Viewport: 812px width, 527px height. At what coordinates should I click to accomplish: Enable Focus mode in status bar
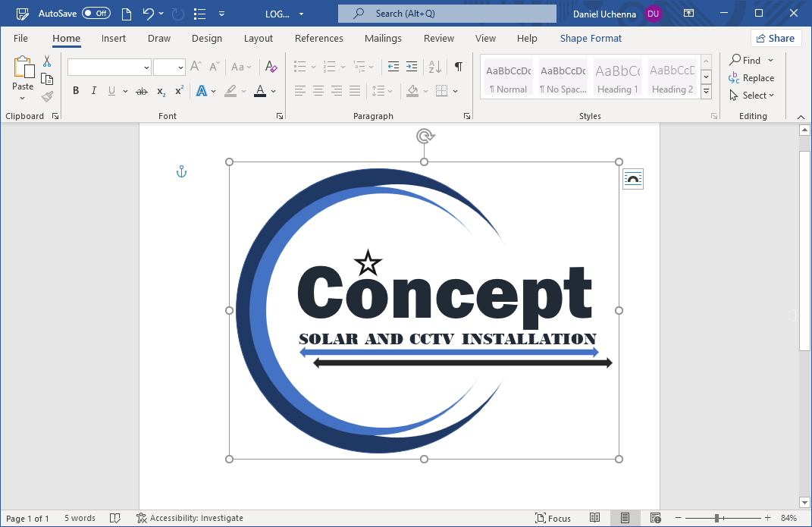coord(553,518)
